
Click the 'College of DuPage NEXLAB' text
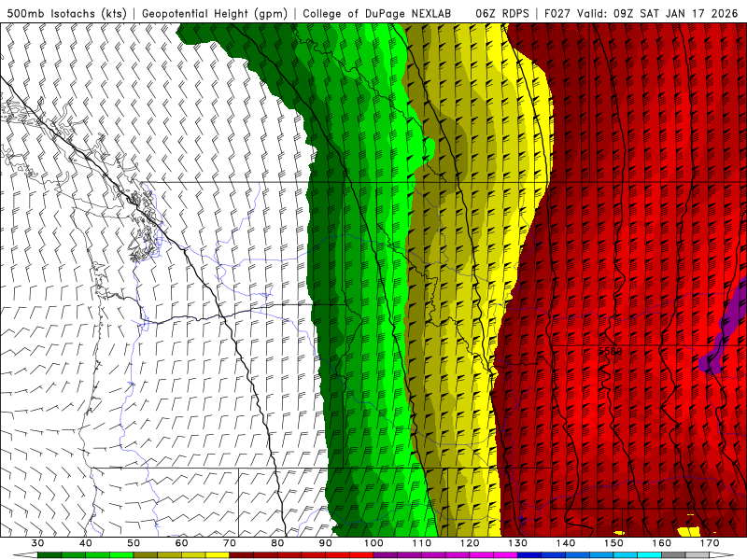[x=377, y=14]
